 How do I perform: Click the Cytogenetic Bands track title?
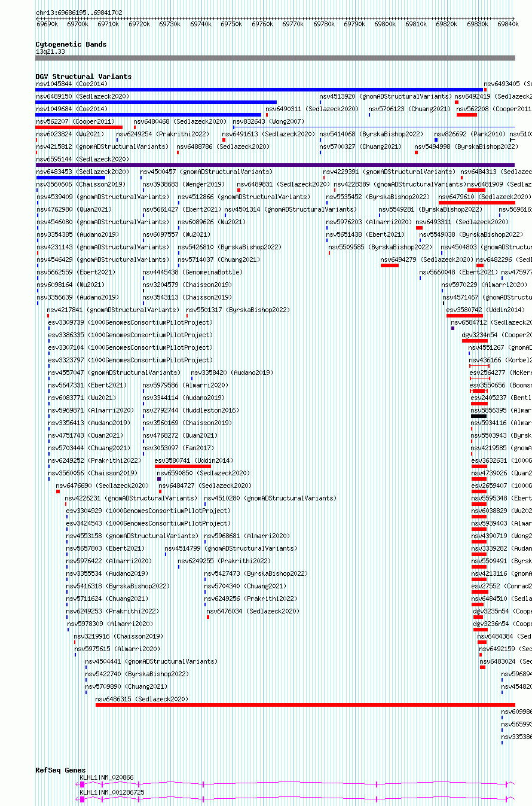tap(71, 44)
